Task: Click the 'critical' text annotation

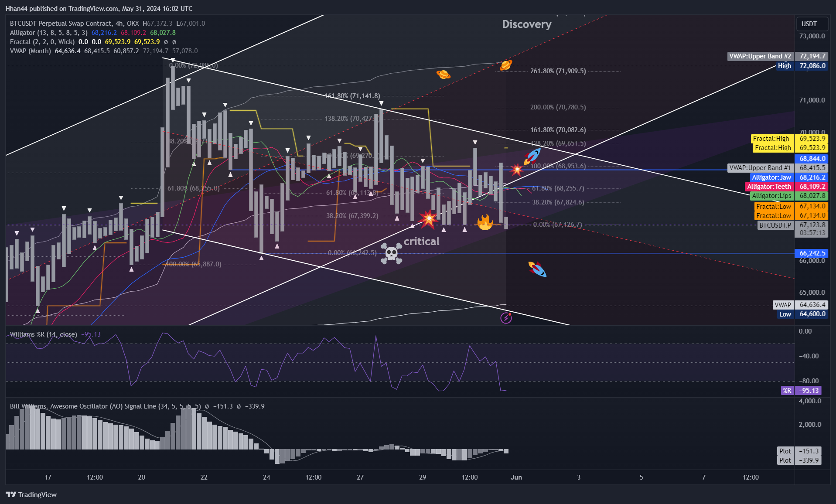Action: click(x=421, y=241)
